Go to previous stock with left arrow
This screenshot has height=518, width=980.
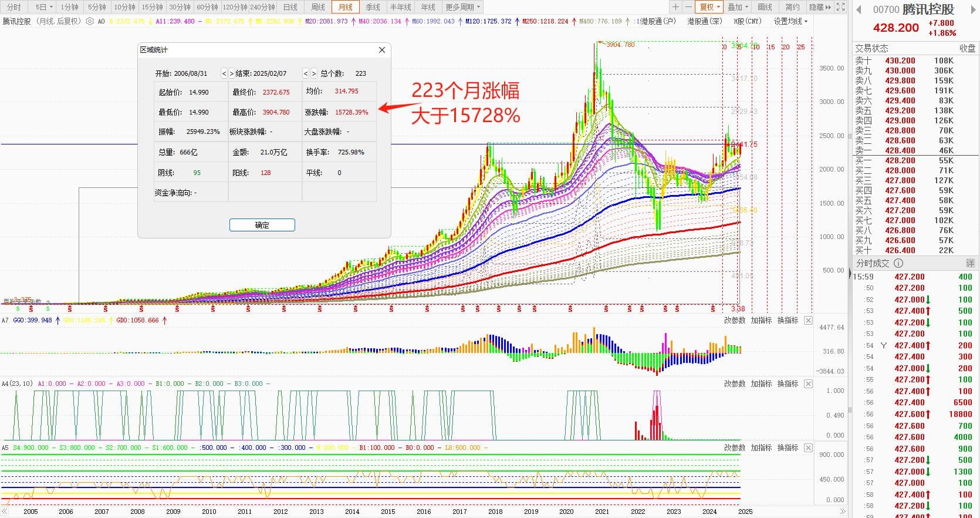(x=859, y=10)
